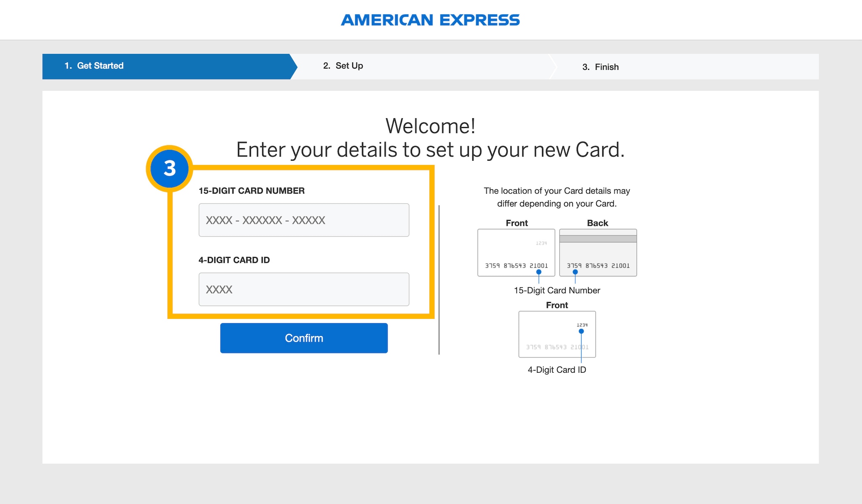Click the blue dot on the Back card illustration
862x504 pixels.
coord(575,272)
